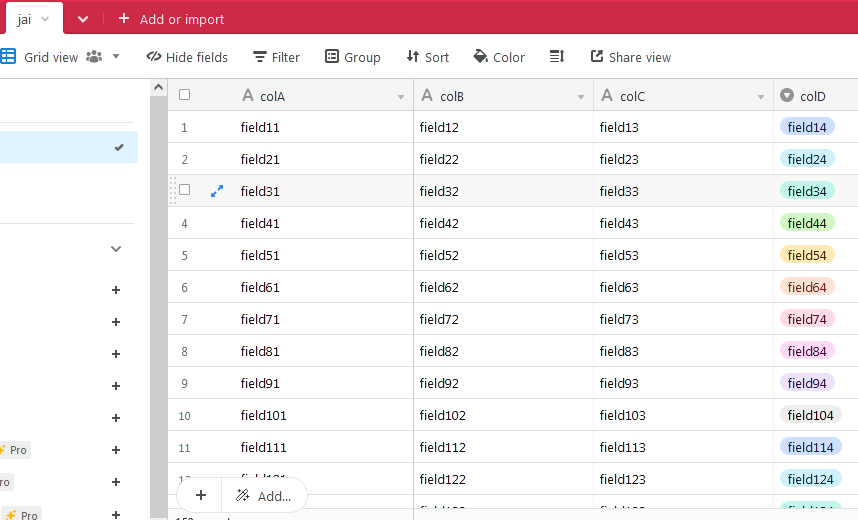Click the collaborators people icon
The image size is (858, 520).
point(94,56)
